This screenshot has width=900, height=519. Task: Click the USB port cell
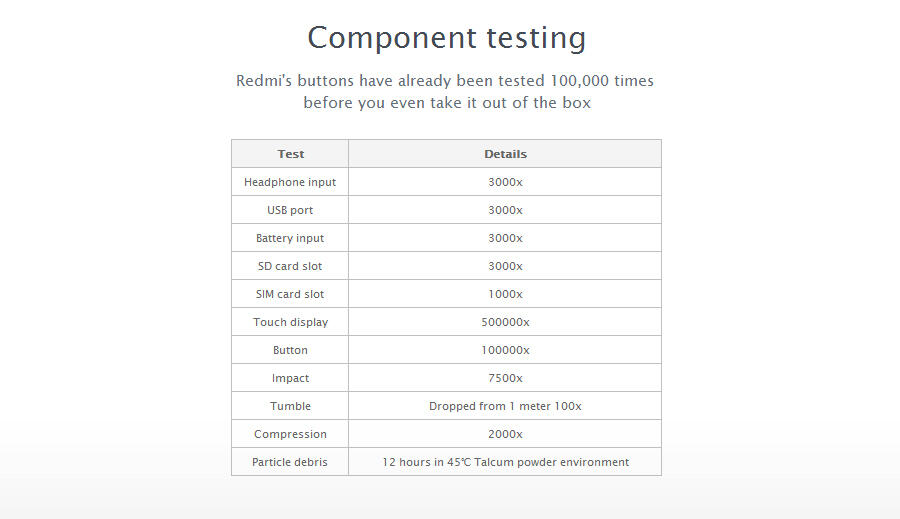point(290,210)
